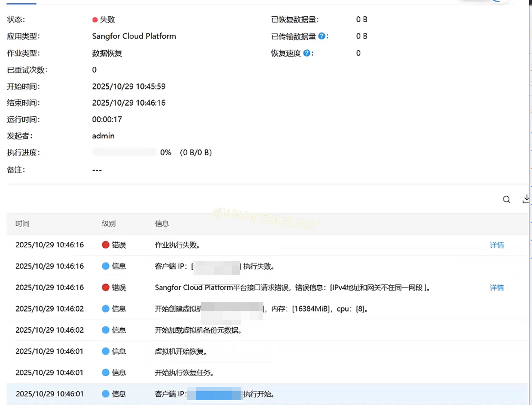532x405 pixels.
Task: Select the 开始执行恢复任务。 log message
Action: (185, 372)
